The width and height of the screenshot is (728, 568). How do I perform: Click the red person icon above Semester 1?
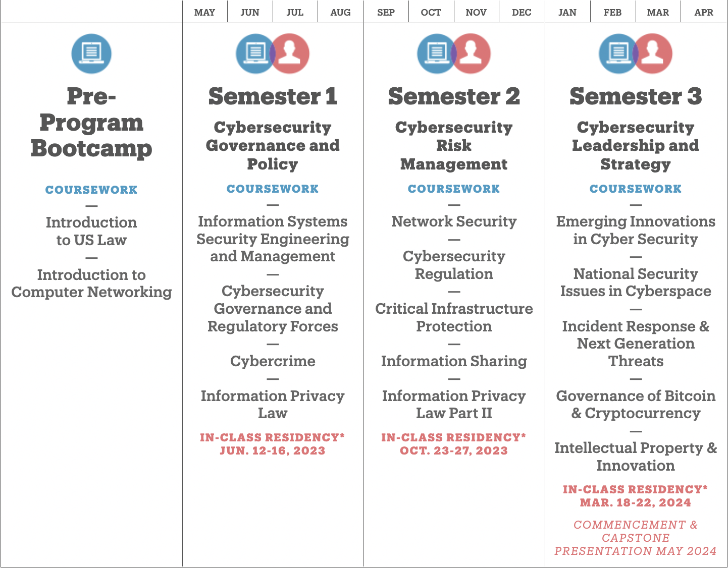(291, 53)
